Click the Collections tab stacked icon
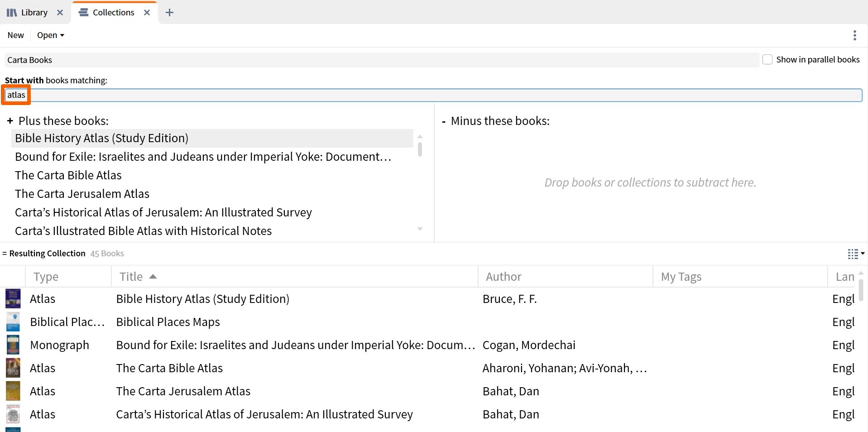The height and width of the screenshot is (432, 868). click(83, 13)
